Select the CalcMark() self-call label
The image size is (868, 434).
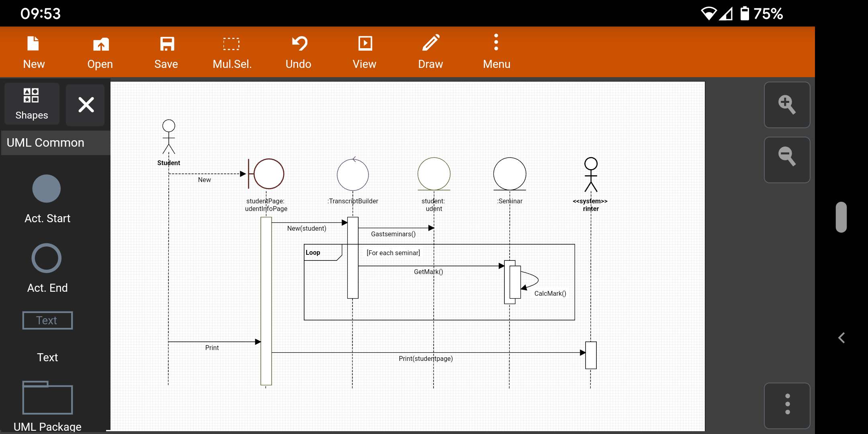pyautogui.click(x=550, y=293)
